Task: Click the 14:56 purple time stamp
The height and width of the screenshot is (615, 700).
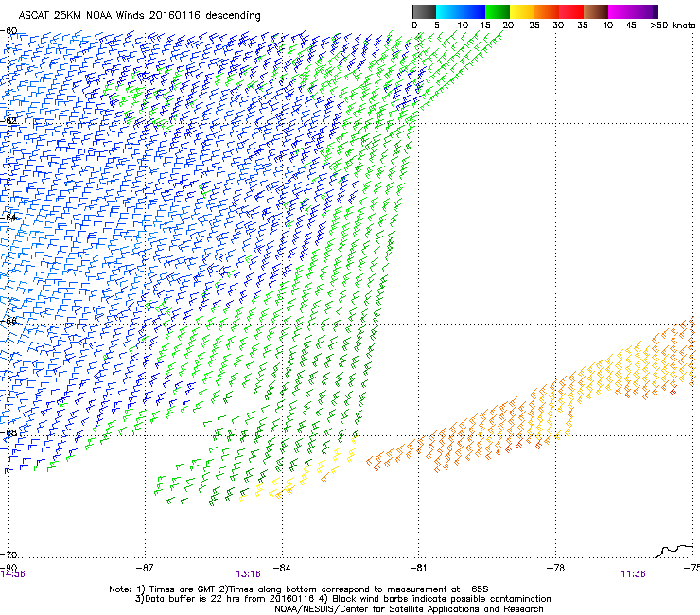Action: [x=12, y=574]
